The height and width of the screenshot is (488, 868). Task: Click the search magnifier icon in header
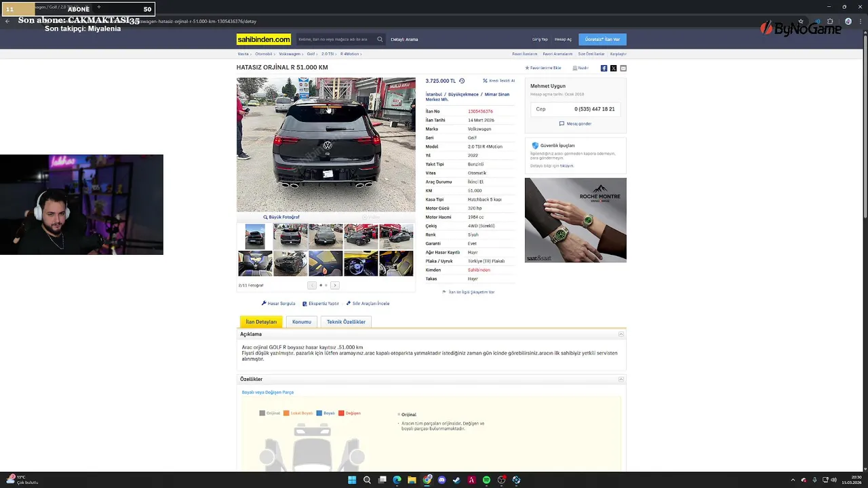[380, 39]
